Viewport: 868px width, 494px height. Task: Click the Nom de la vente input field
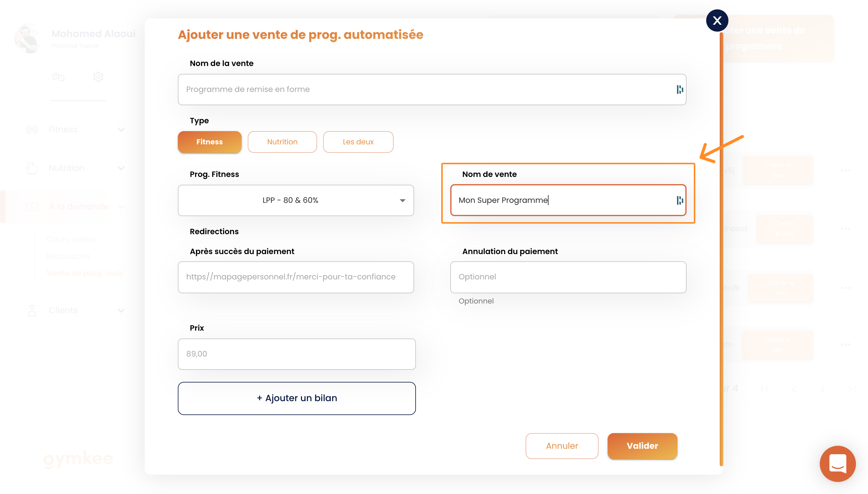tap(432, 89)
